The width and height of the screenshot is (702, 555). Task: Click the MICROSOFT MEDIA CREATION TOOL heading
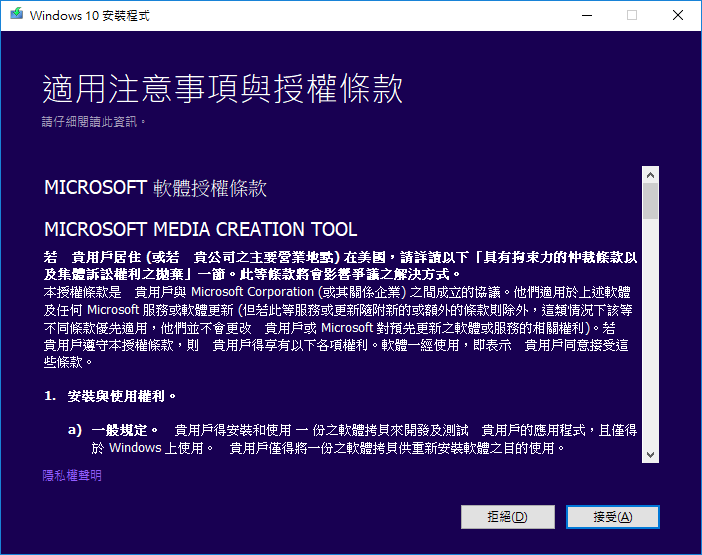tap(201, 229)
